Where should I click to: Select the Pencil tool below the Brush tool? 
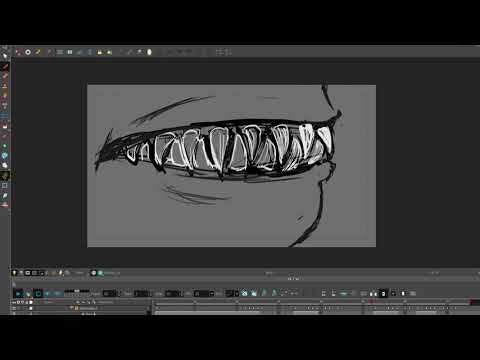point(5,76)
